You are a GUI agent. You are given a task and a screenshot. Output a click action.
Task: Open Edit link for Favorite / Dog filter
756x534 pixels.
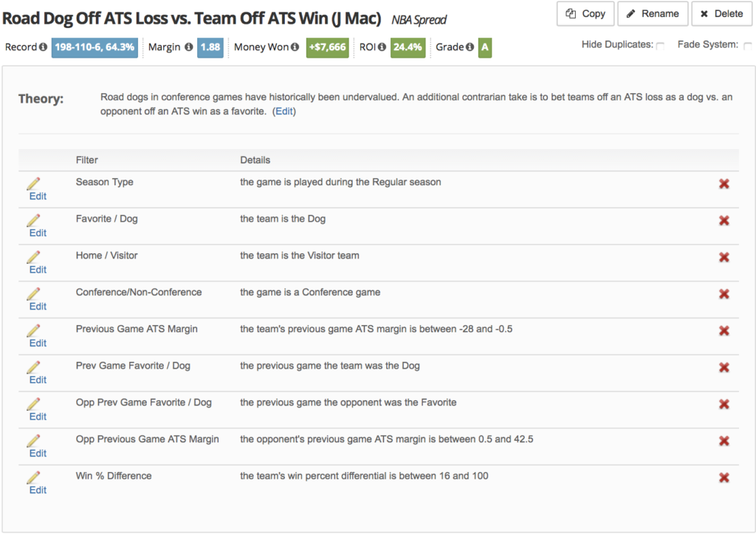38,233
